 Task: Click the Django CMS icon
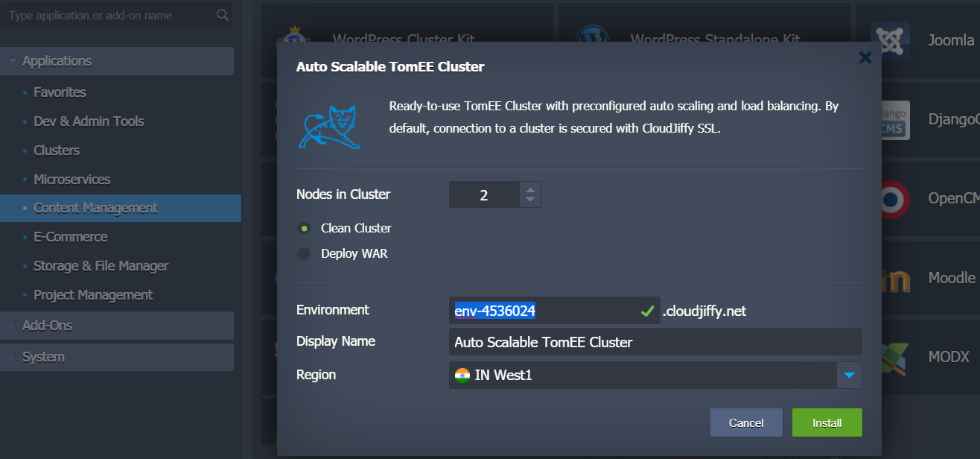[x=894, y=120]
